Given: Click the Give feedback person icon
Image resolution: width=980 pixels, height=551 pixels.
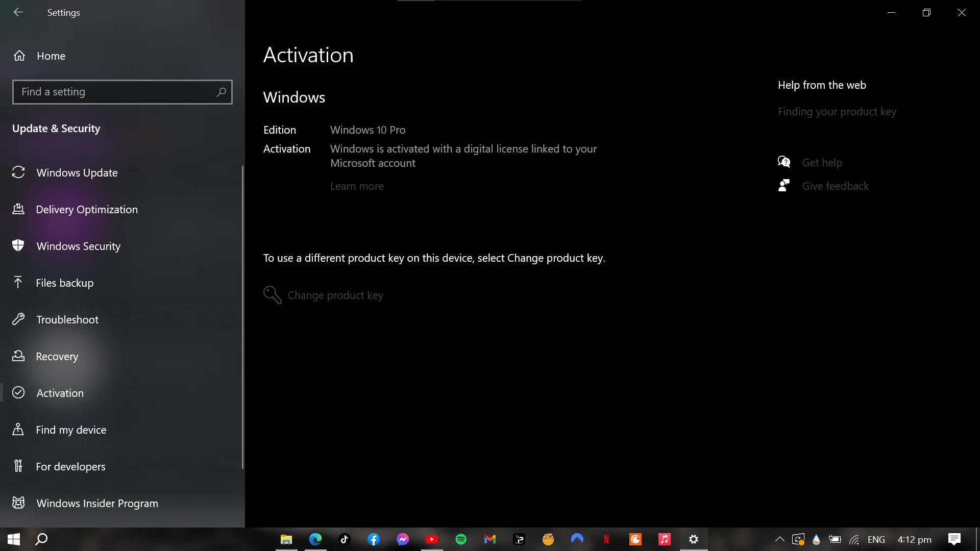Looking at the screenshot, I should click(784, 186).
